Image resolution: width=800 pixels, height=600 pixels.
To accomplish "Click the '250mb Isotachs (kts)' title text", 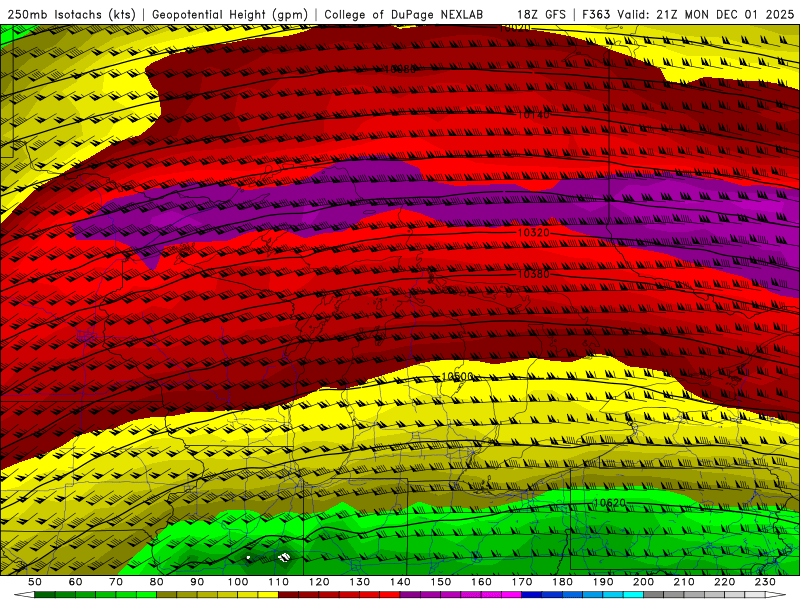I will [71, 14].
